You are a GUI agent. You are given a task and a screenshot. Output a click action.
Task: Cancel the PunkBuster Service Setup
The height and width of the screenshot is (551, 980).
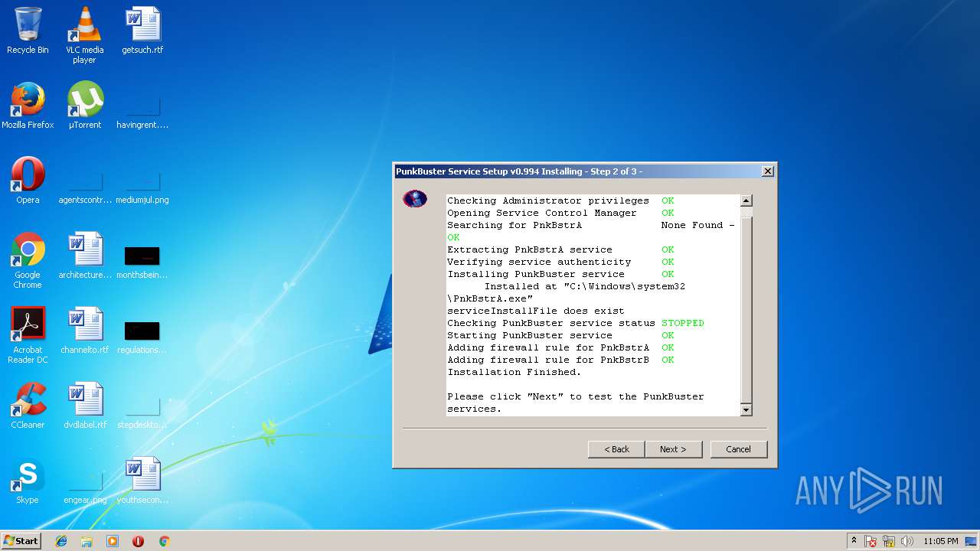click(x=738, y=449)
